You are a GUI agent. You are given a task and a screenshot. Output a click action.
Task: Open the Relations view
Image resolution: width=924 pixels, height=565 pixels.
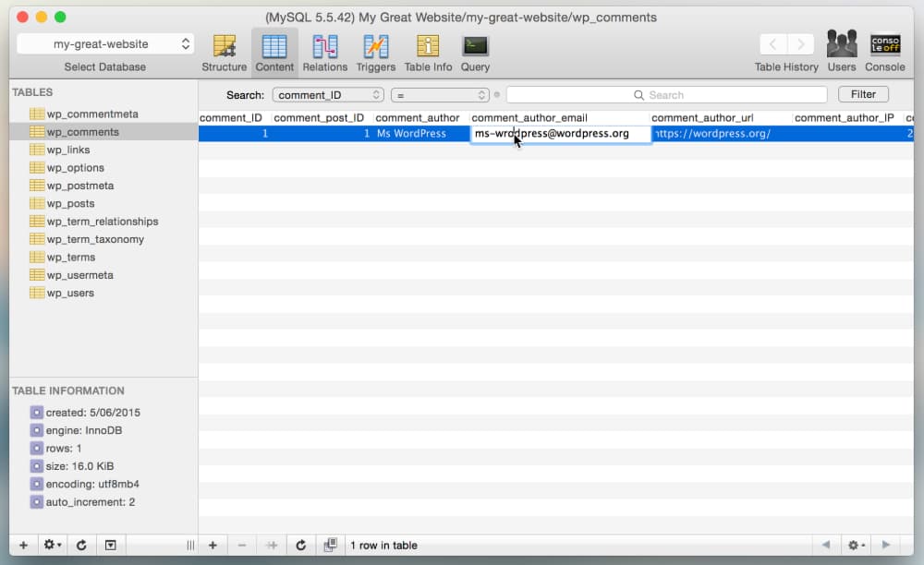[324, 53]
